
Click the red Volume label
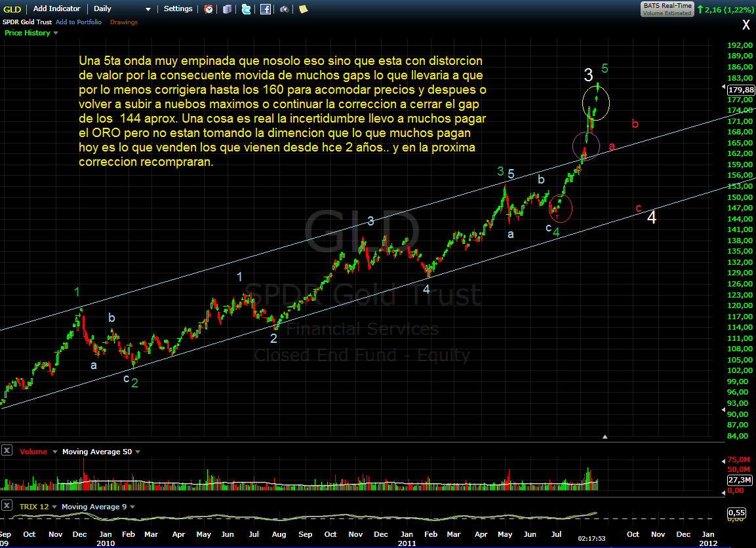[x=33, y=452]
